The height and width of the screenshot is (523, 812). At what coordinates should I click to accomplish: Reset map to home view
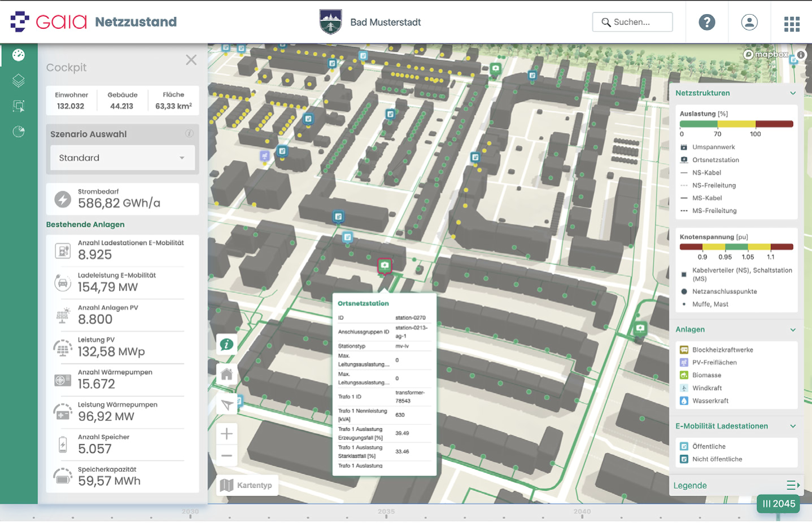(x=227, y=375)
